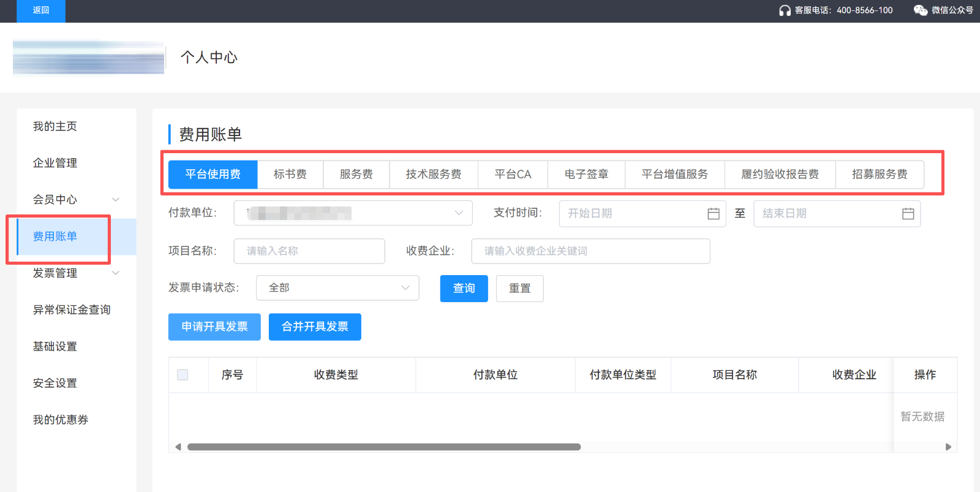Viewport: 980px width, 492px height.
Task: Click the table scroll right arrow
Action: click(948, 447)
